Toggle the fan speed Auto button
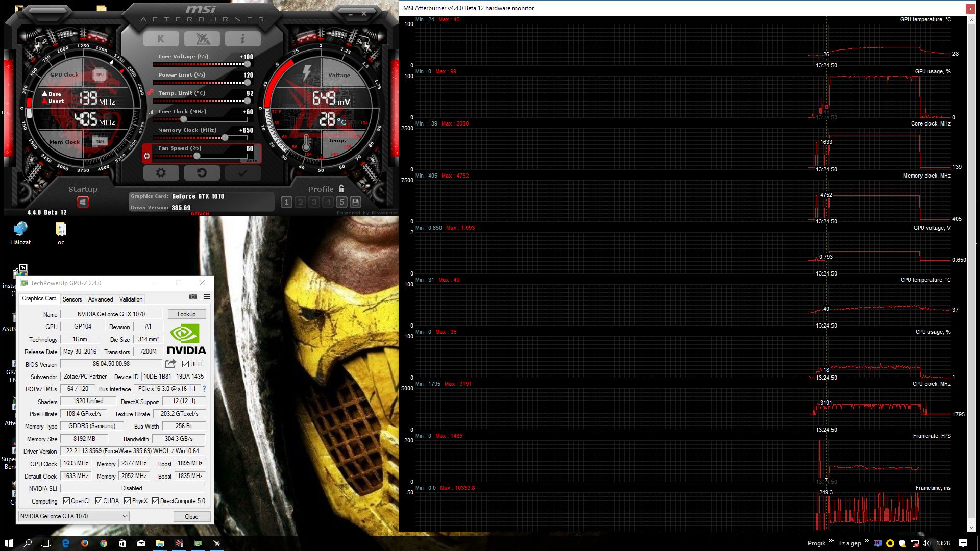The width and height of the screenshot is (980, 551). tap(252, 161)
